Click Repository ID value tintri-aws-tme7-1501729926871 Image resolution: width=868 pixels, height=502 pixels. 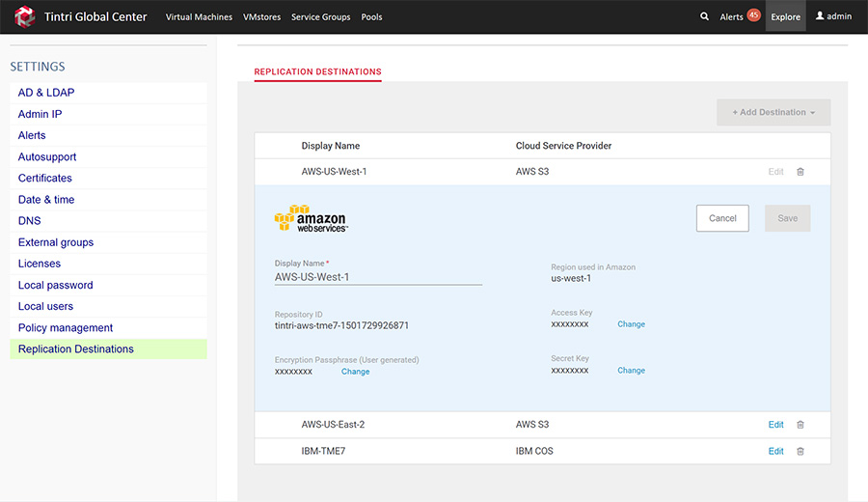click(341, 325)
